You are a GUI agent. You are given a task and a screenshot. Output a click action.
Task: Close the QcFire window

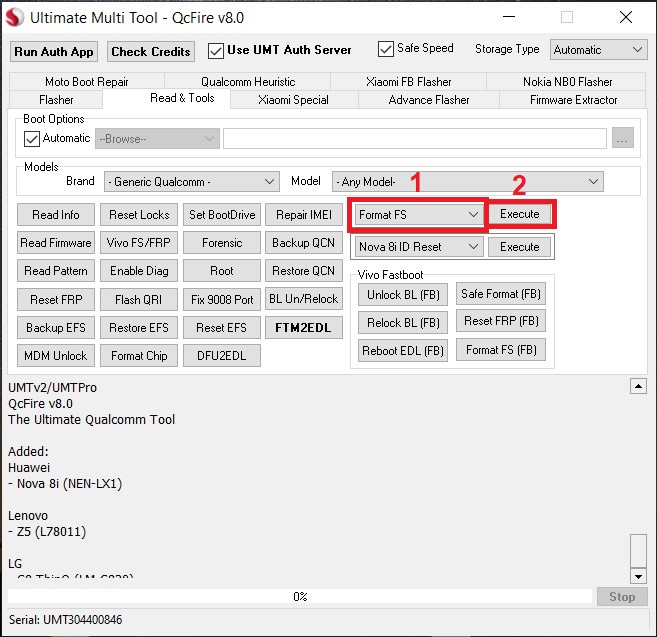coord(626,17)
